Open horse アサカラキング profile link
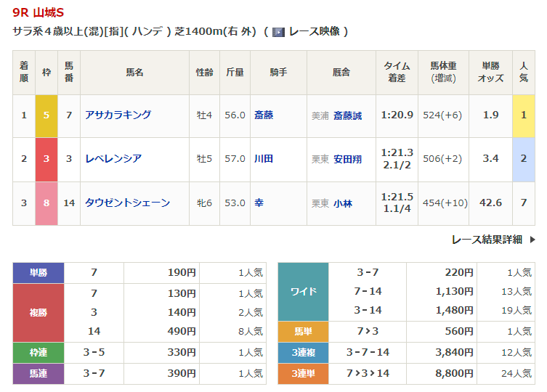 pos(118,115)
